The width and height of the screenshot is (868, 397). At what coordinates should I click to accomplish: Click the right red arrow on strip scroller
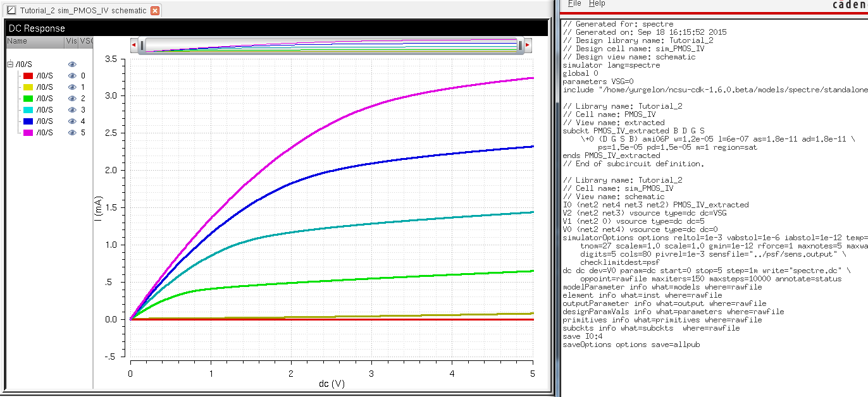(x=528, y=45)
